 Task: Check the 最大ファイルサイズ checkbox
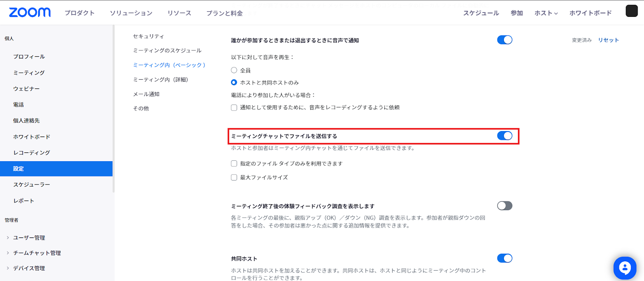coord(234,177)
